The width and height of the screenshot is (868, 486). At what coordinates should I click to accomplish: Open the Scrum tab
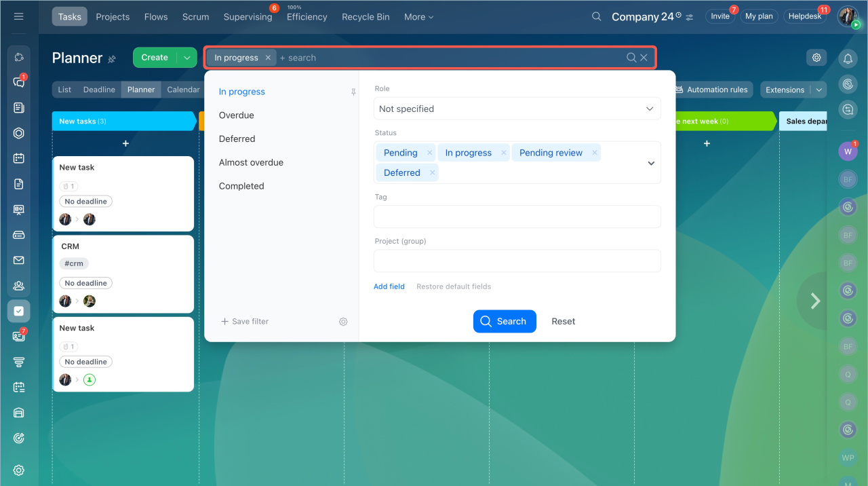[195, 17]
